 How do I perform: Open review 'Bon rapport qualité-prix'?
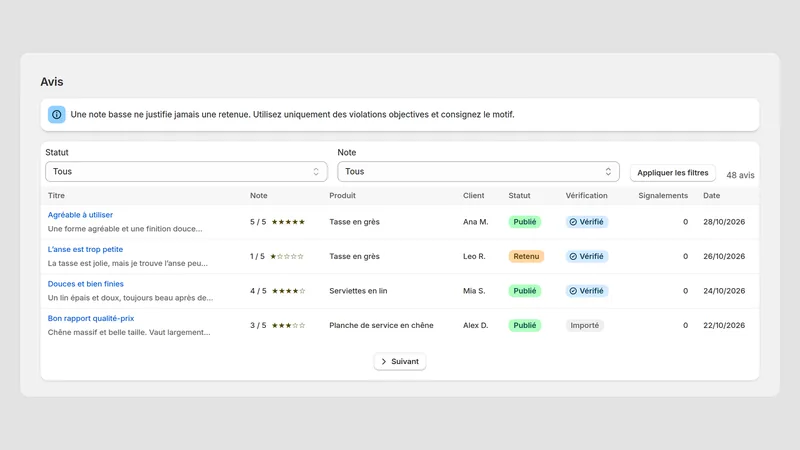[x=91, y=318]
